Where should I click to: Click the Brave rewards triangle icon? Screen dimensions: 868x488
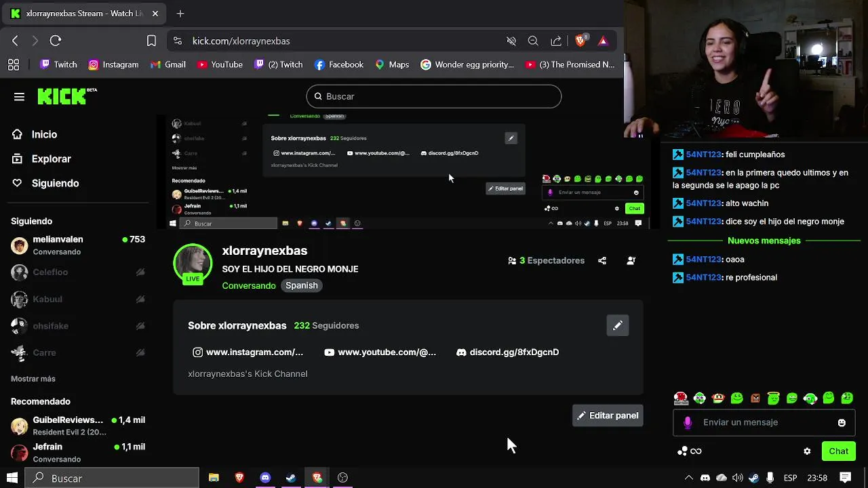603,41
